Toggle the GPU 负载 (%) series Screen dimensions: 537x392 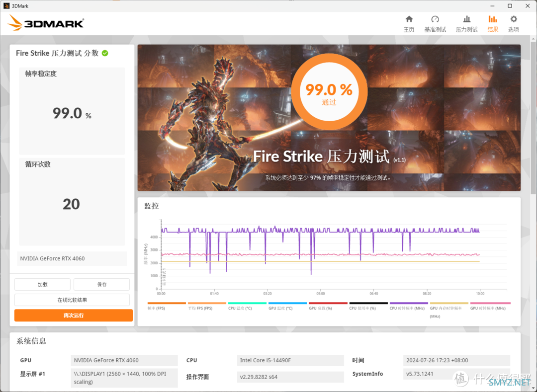click(328, 306)
